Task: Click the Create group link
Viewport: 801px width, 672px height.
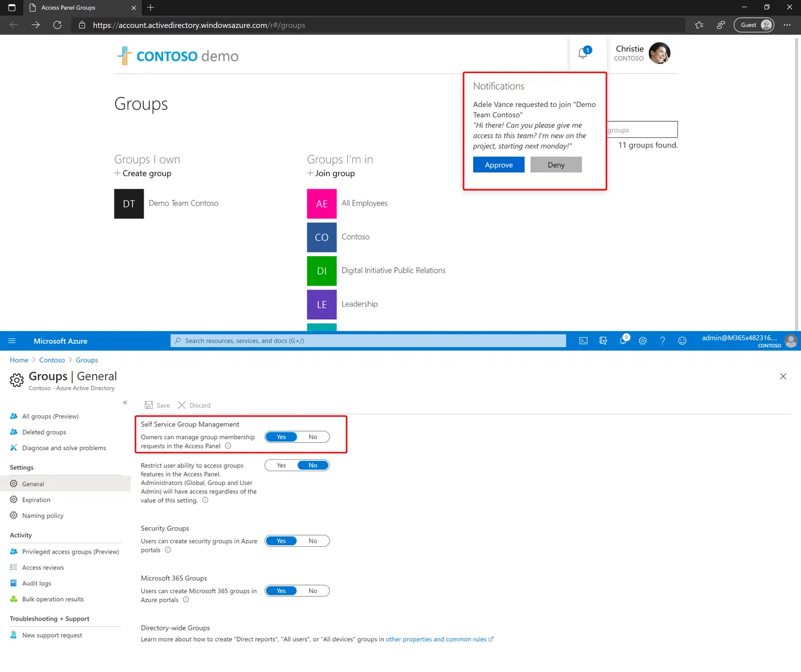Action: pyautogui.click(x=143, y=173)
